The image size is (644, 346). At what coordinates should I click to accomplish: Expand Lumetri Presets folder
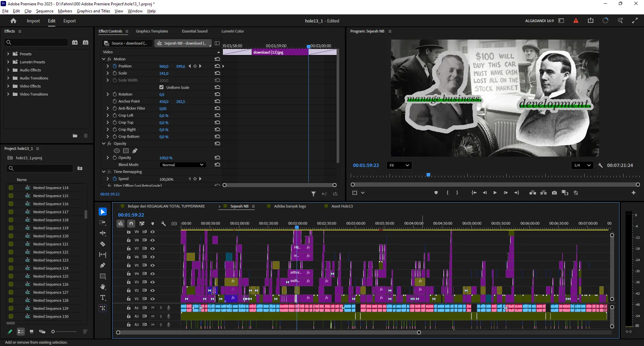pyautogui.click(x=8, y=62)
